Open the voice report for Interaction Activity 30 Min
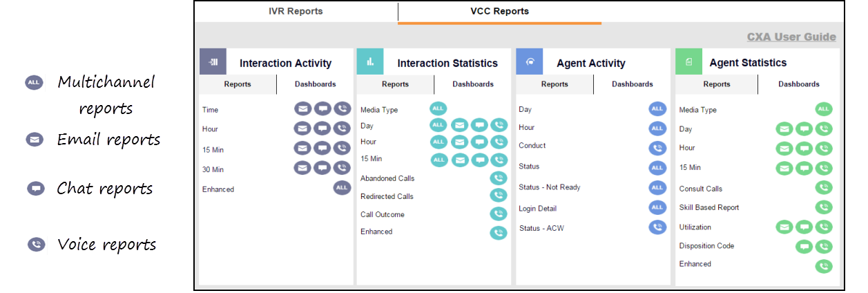868x293 pixels. pyautogui.click(x=343, y=168)
